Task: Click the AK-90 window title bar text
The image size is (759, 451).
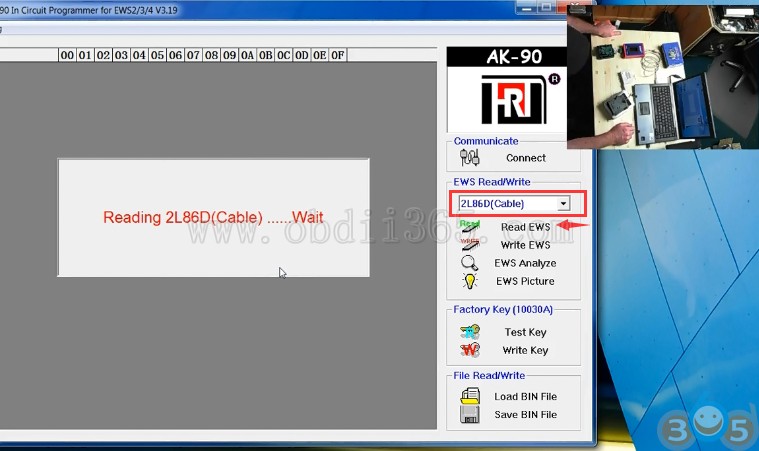Action: click(x=89, y=10)
